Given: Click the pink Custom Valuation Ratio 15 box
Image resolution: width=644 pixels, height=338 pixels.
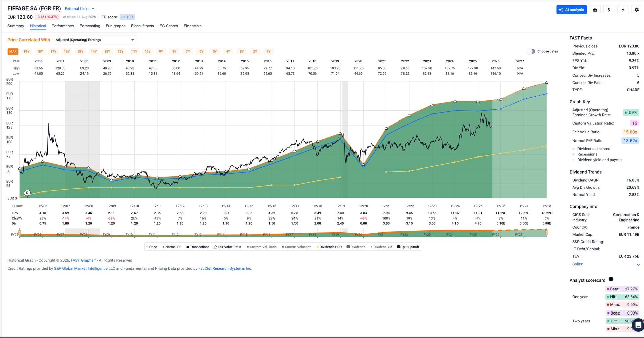Looking at the screenshot, I should (634, 123).
